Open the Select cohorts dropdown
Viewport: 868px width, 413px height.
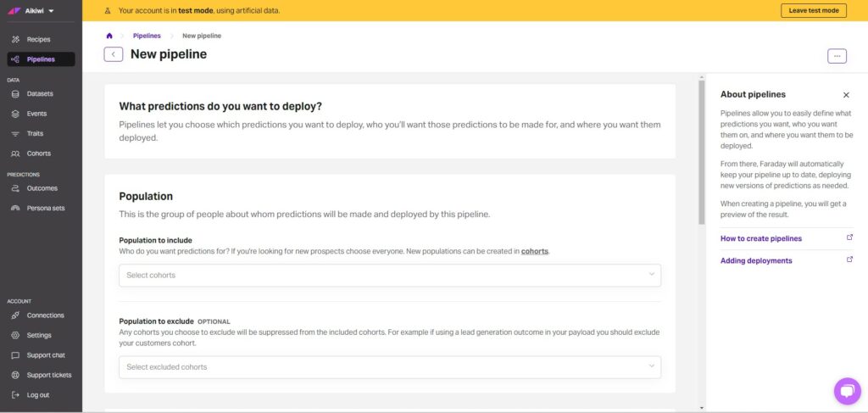(390, 275)
